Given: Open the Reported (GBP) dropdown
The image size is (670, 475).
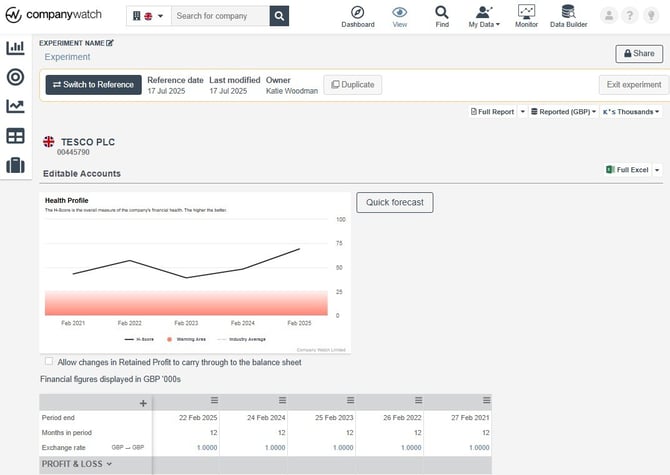Looking at the screenshot, I should click(563, 111).
